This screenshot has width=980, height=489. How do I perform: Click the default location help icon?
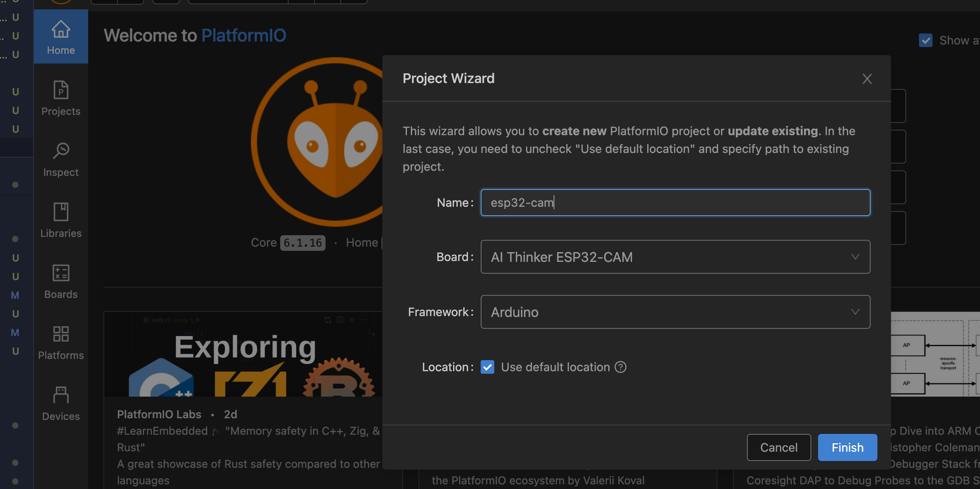point(621,367)
